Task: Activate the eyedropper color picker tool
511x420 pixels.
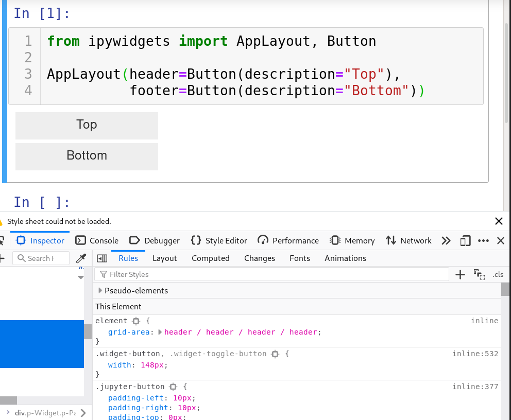Action: [81, 258]
